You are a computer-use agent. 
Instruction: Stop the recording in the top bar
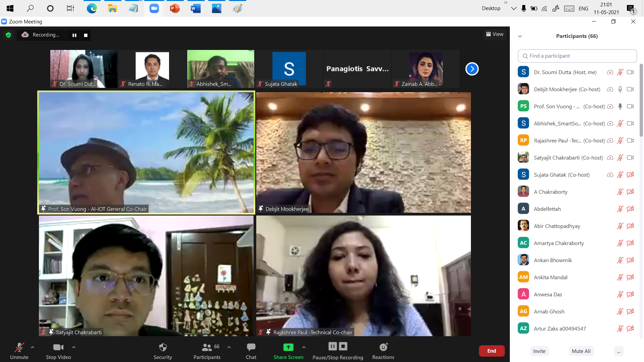(86, 35)
